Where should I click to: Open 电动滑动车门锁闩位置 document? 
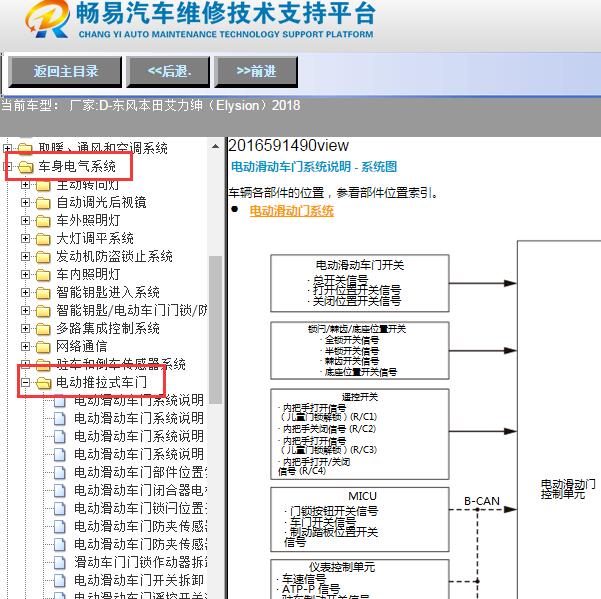tap(141, 508)
